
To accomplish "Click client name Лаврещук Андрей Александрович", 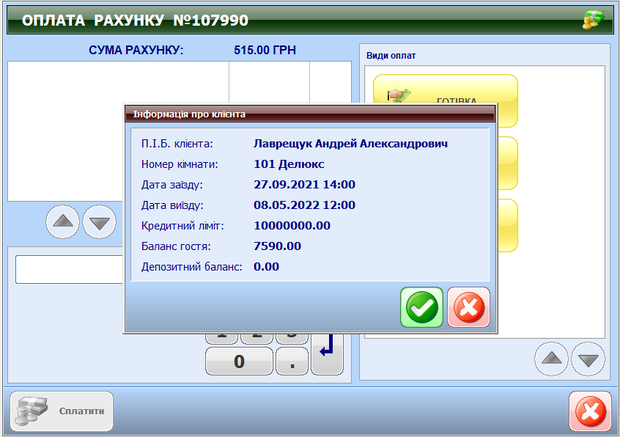I will pyautogui.click(x=351, y=143).
